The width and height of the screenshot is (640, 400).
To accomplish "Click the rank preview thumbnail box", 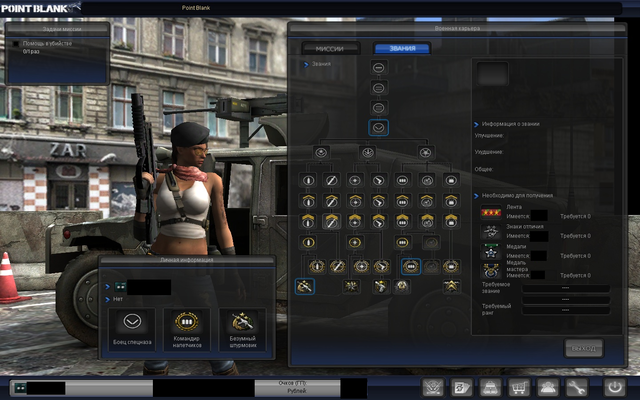I will (491, 74).
